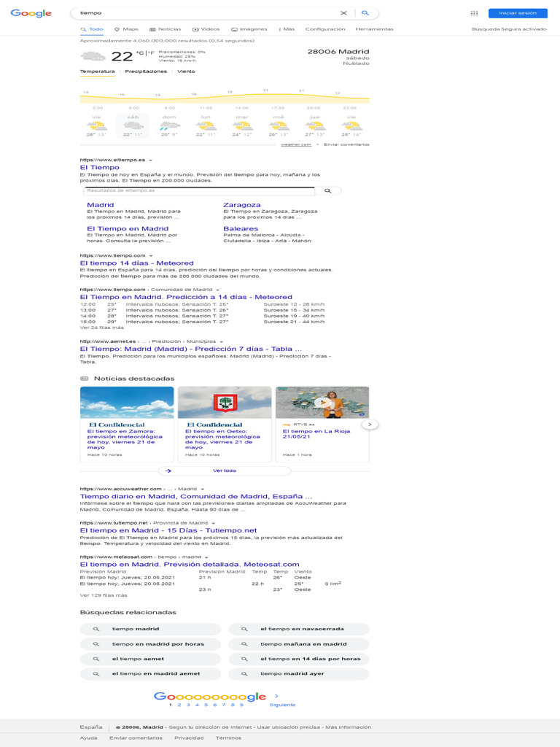Select the sáb cloudy forecast day
Viewport: 560px width, 747px height.
(133, 125)
